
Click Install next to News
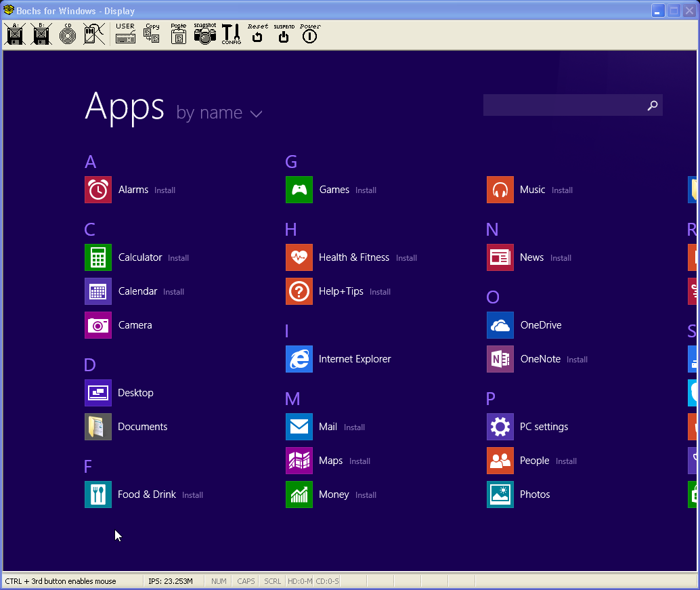(561, 258)
